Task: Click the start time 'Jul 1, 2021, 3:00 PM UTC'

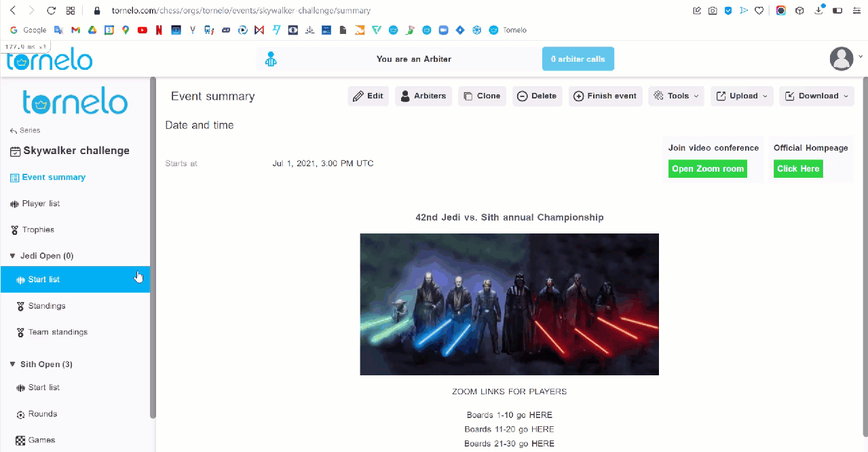Action: [323, 164]
